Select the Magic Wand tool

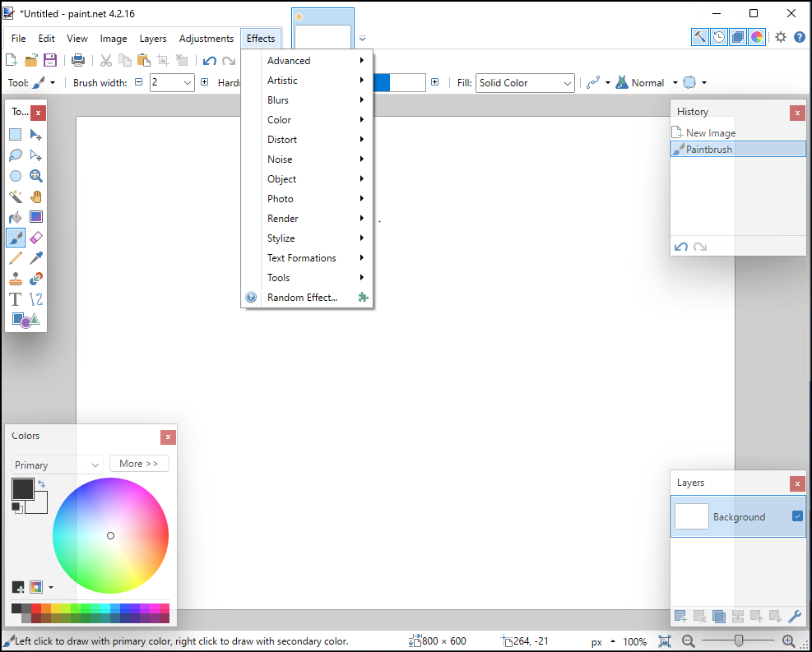pyautogui.click(x=16, y=197)
